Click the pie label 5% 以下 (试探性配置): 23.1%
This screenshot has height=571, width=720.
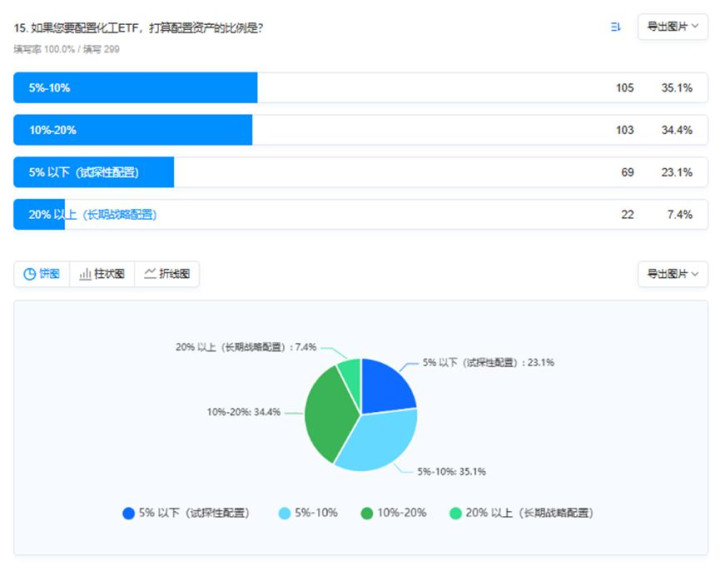489,363
